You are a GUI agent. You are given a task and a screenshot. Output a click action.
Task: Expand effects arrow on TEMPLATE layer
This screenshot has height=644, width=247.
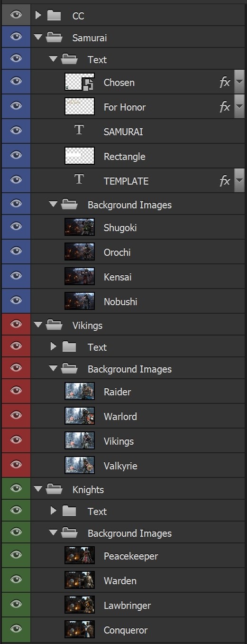pos(239,180)
